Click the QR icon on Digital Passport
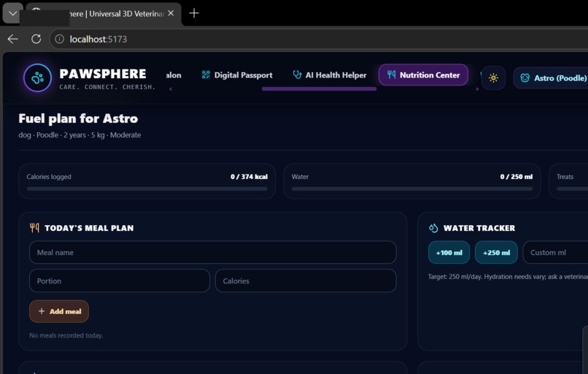Viewport: 588px width, 374px height. coord(206,75)
